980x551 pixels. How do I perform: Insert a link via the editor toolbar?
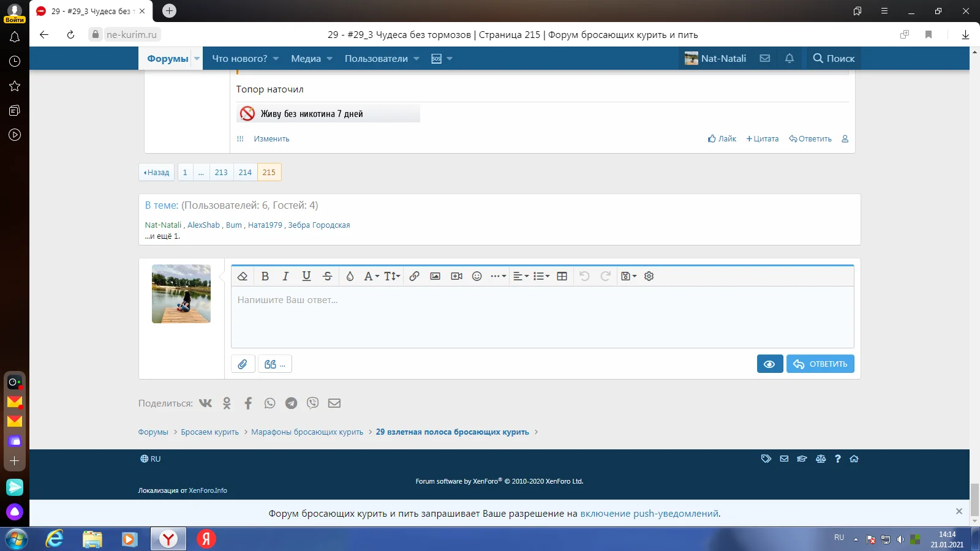tap(415, 276)
